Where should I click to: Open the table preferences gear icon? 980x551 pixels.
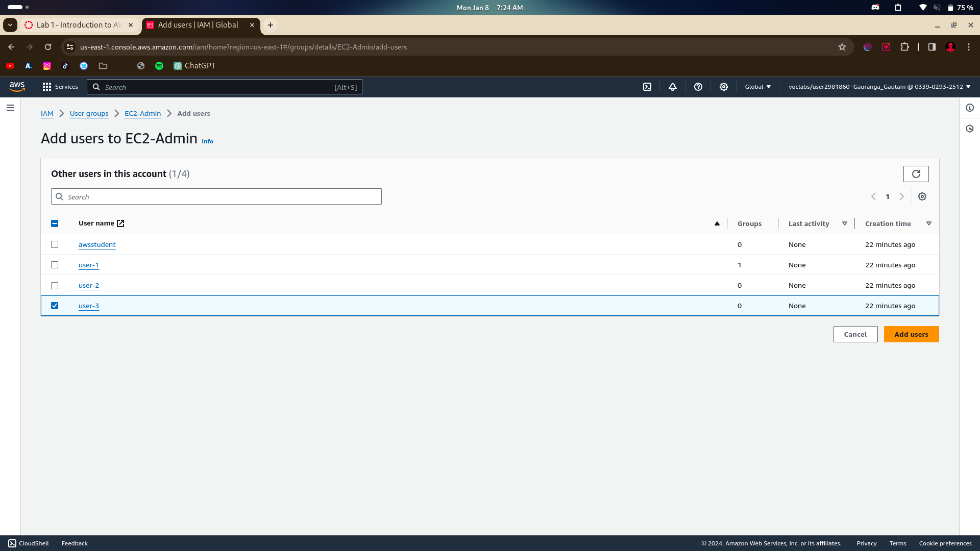[x=922, y=196]
